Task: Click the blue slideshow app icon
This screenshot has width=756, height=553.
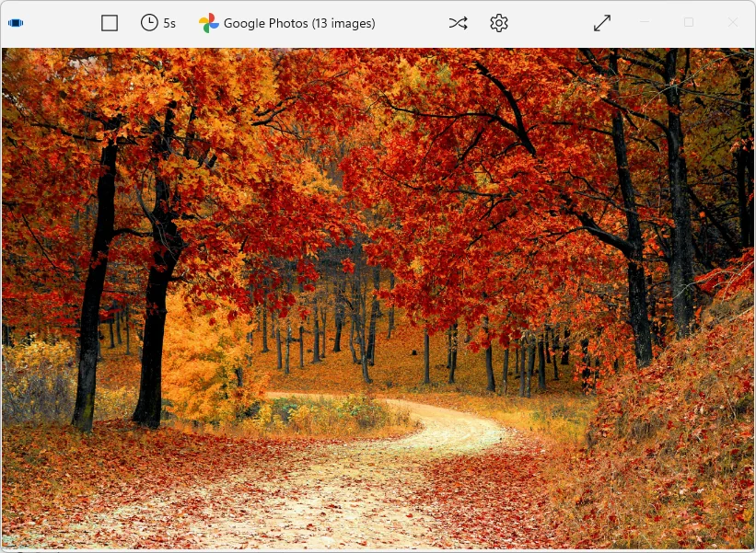Action: [x=16, y=23]
